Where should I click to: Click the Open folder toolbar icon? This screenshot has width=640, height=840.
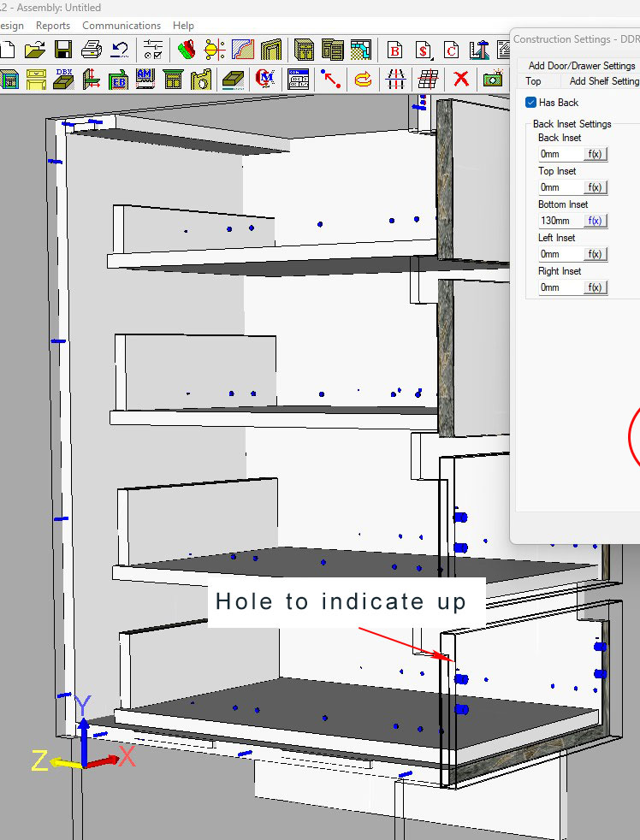[35, 50]
